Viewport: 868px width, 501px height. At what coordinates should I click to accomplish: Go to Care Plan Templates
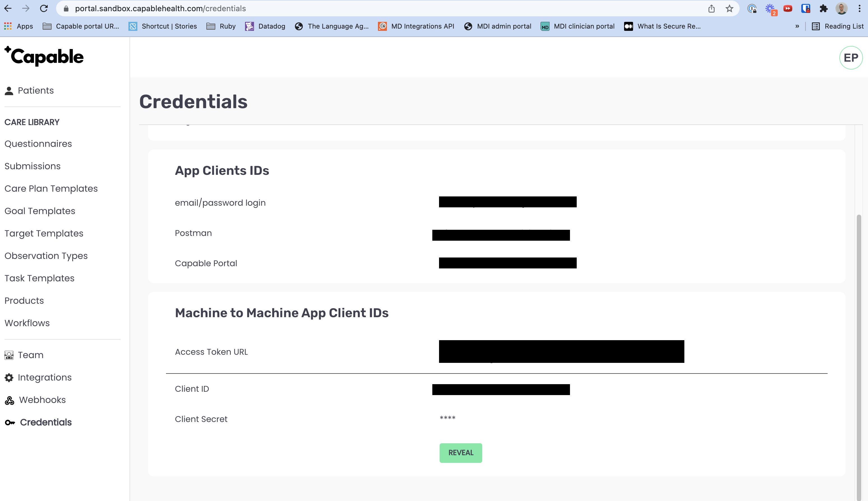click(x=51, y=189)
